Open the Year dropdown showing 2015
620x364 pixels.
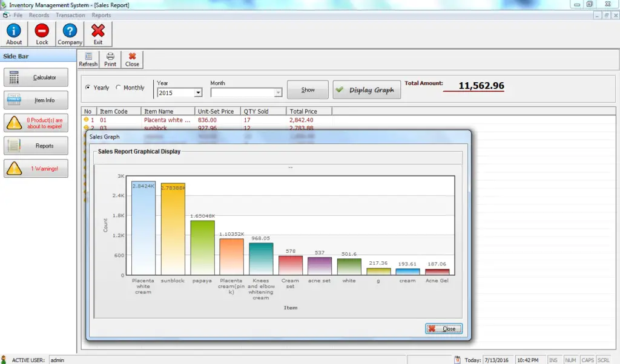(x=200, y=93)
